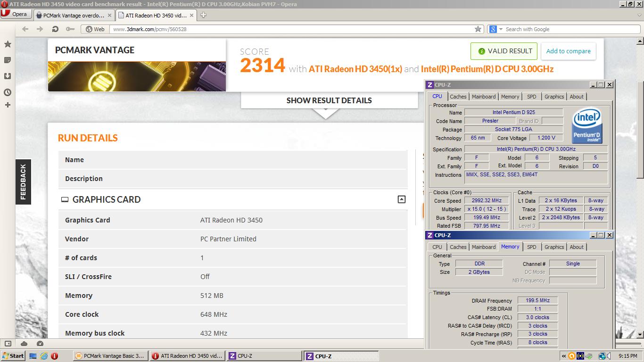This screenshot has width=644, height=362.
Task: Go back with the browser back arrow
Action: click(x=25, y=29)
